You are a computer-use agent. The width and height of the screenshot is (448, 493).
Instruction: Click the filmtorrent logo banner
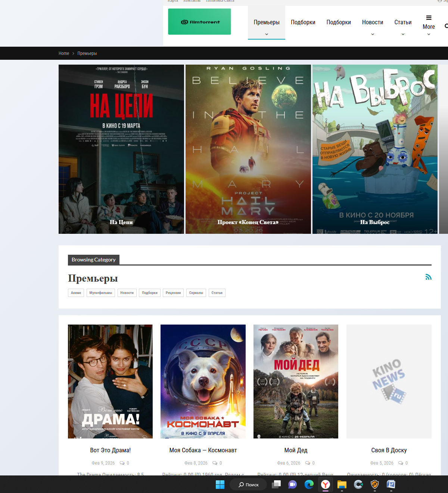point(199,22)
